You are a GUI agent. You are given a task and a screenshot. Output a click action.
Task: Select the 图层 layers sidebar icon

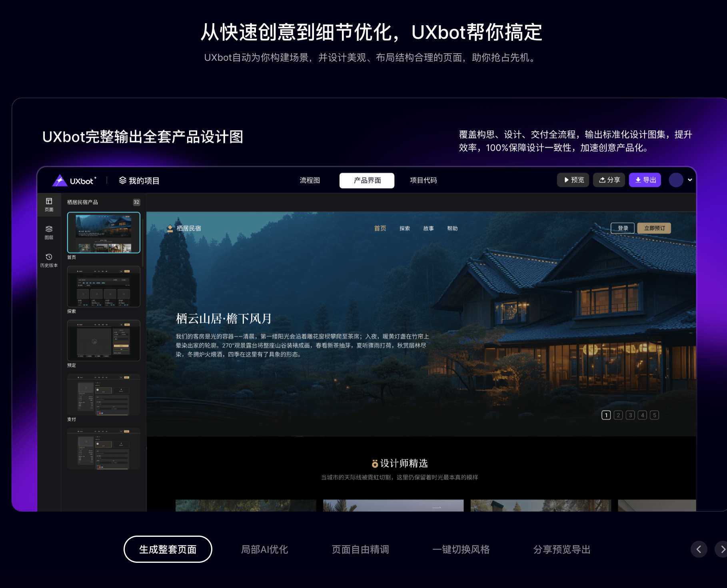49,232
